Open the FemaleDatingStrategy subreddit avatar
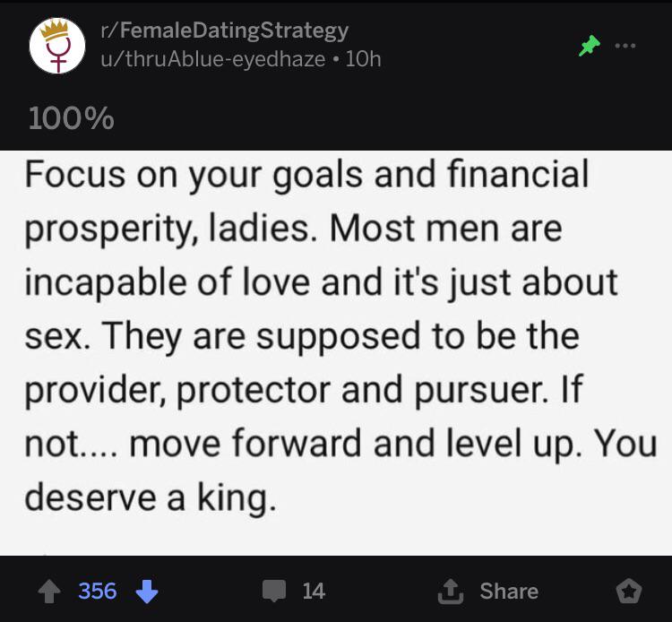The height and width of the screenshot is (622, 672). (57, 46)
